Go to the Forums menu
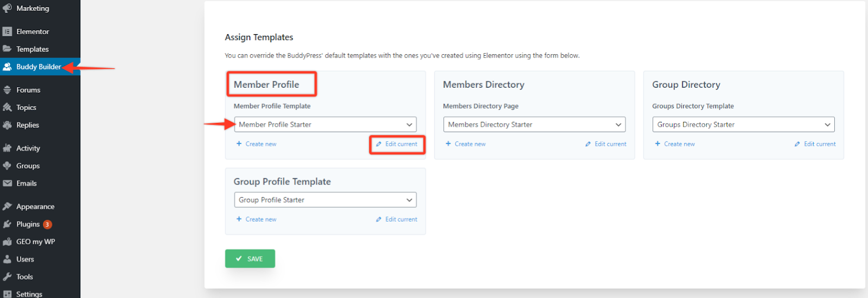Viewport: 868px width, 298px height. point(28,90)
